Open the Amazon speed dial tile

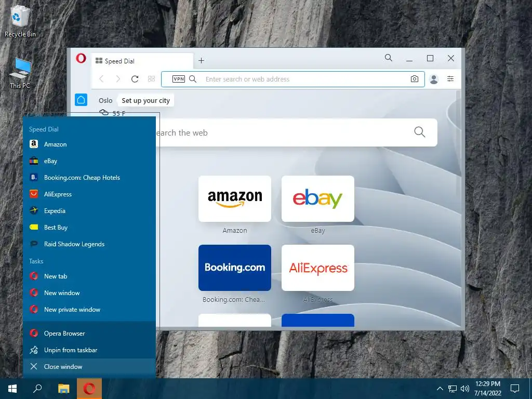pyautogui.click(x=235, y=199)
